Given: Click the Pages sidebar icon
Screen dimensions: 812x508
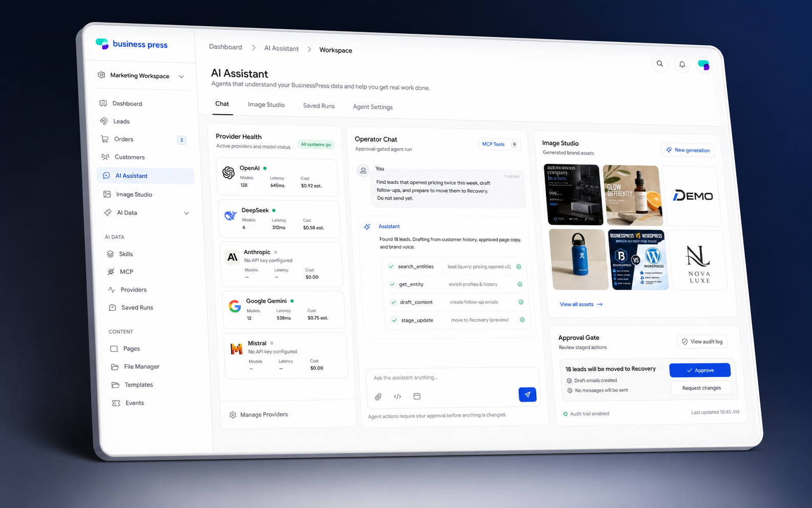Looking at the screenshot, I should tap(114, 349).
